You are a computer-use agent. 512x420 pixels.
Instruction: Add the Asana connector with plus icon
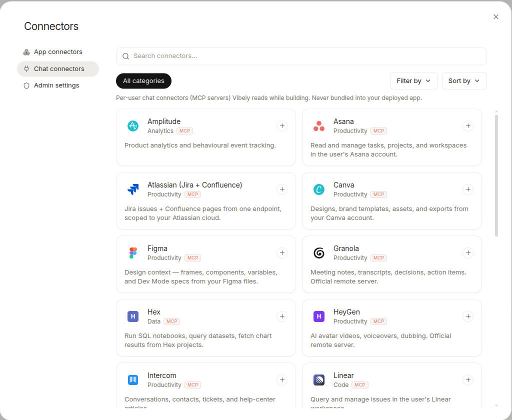tap(468, 126)
